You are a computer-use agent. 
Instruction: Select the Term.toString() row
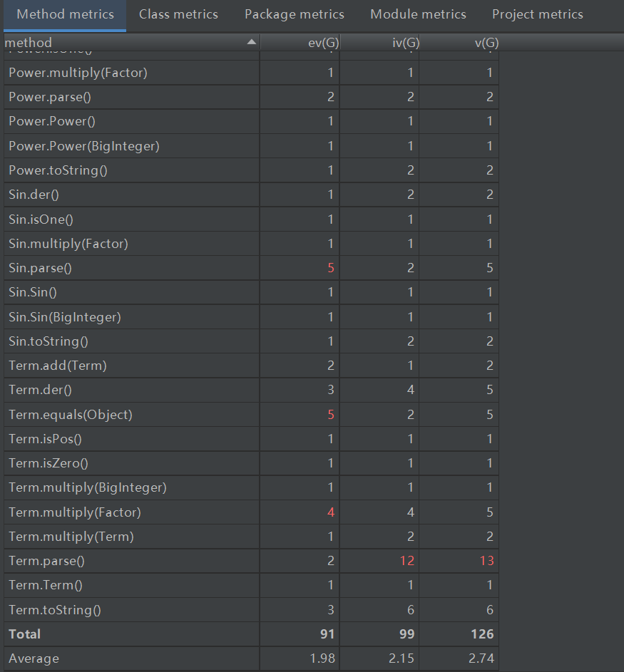(251, 610)
